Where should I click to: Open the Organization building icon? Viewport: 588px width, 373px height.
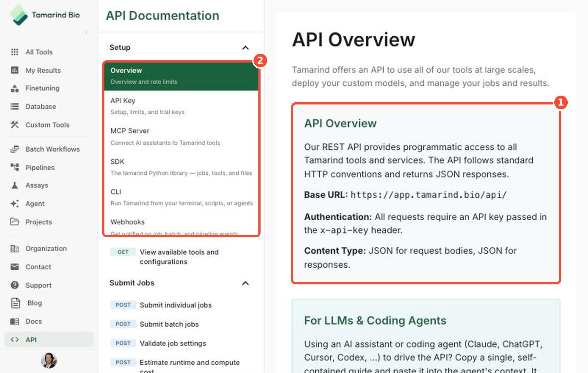tap(15, 249)
